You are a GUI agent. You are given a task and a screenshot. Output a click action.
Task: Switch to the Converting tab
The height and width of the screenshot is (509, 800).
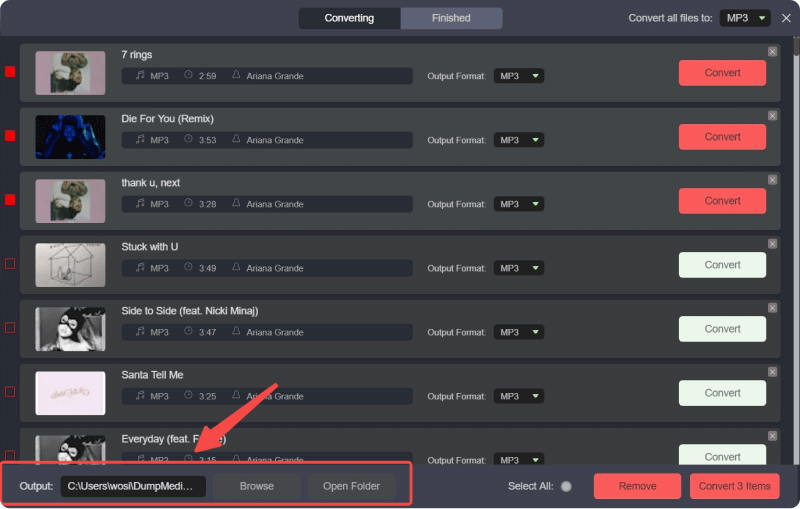(x=349, y=18)
